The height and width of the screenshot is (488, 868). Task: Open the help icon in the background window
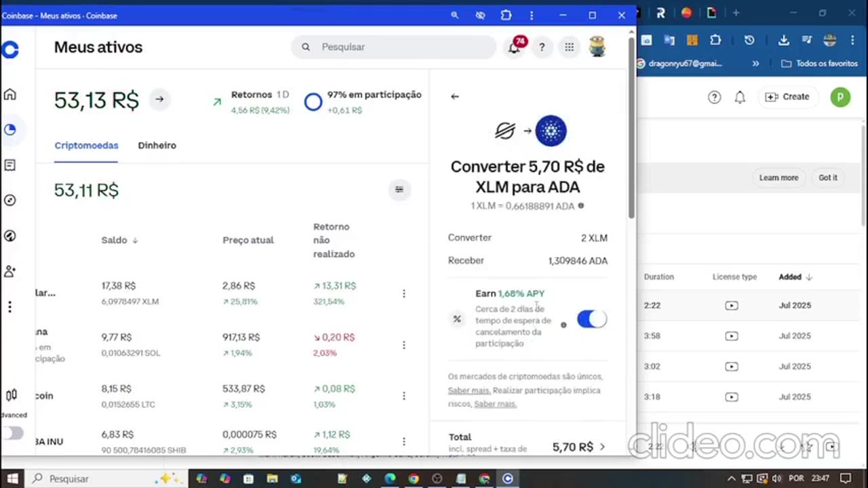point(714,97)
